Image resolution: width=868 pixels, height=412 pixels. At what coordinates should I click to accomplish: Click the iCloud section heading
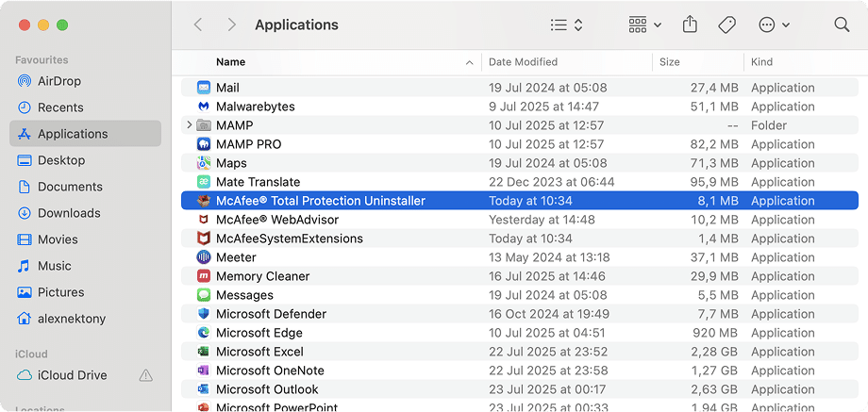click(x=31, y=354)
